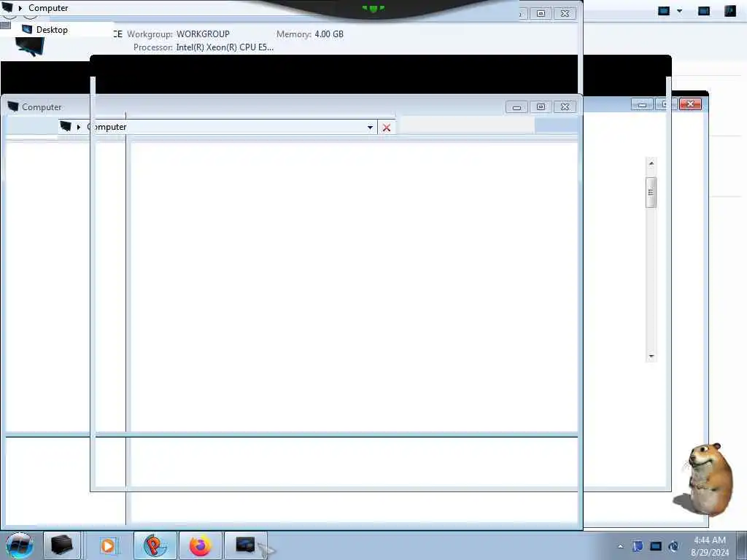
Task: Show hidden system tray icons
Action: point(620,546)
